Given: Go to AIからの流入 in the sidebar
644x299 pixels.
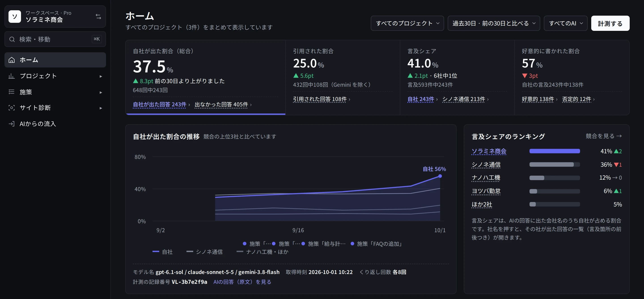Looking at the screenshot, I should coord(55,124).
